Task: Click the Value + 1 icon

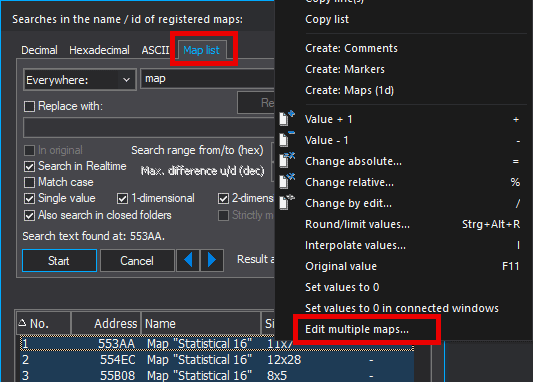Action: 287,119
